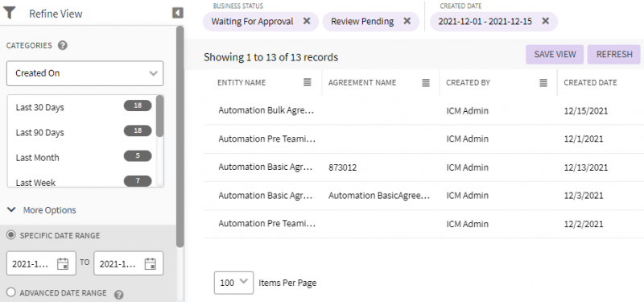Sort by the Created By column header
Screen dimensions: 644x302
pyautogui.click(x=468, y=83)
